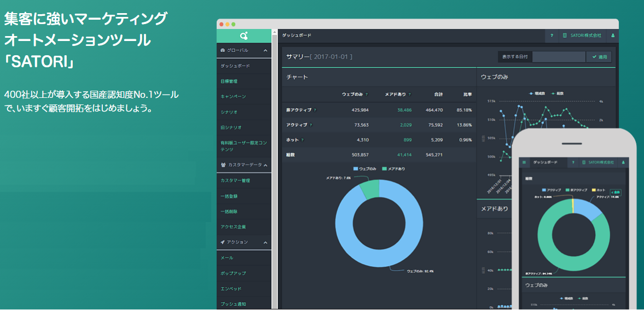Open 一括登録 in the sidebar
Screen dimensions: 644x310
click(244, 196)
